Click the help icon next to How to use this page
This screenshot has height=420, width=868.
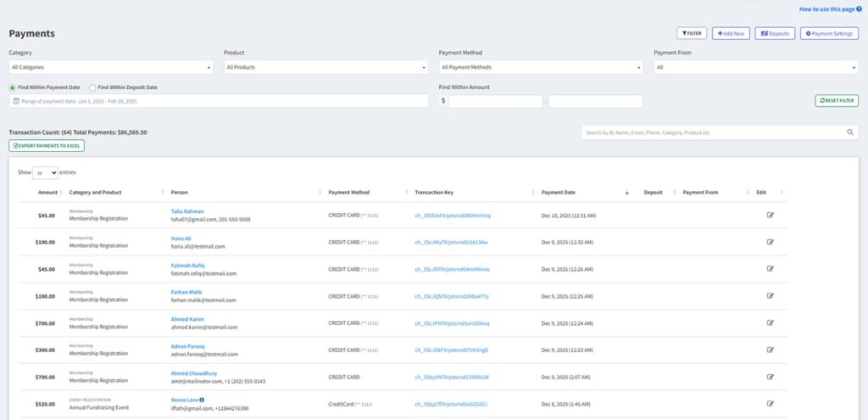859,8
